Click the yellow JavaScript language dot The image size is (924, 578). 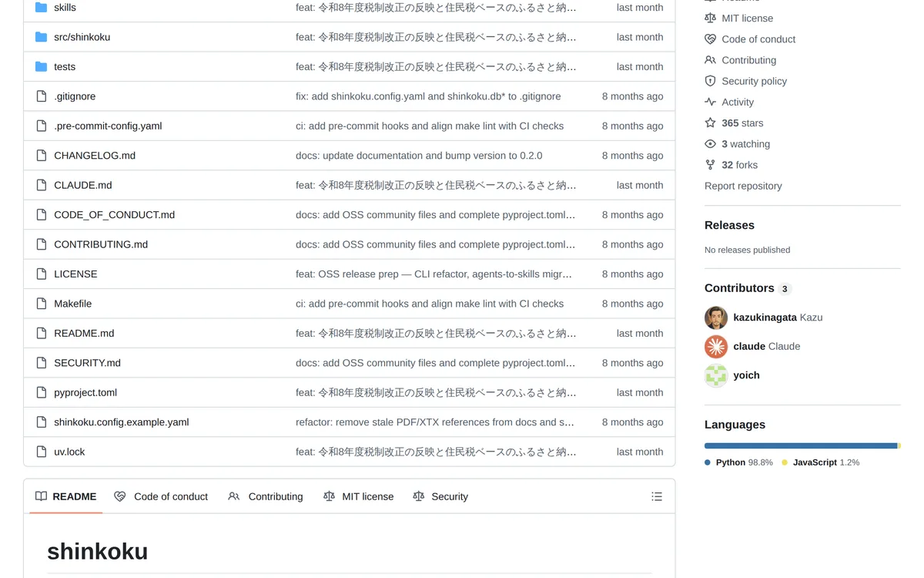click(x=785, y=462)
